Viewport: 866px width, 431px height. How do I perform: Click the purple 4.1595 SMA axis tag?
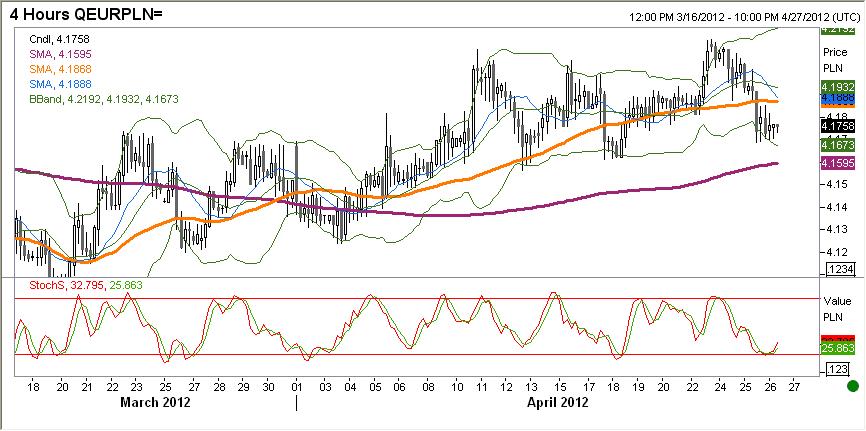click(838, 162)
